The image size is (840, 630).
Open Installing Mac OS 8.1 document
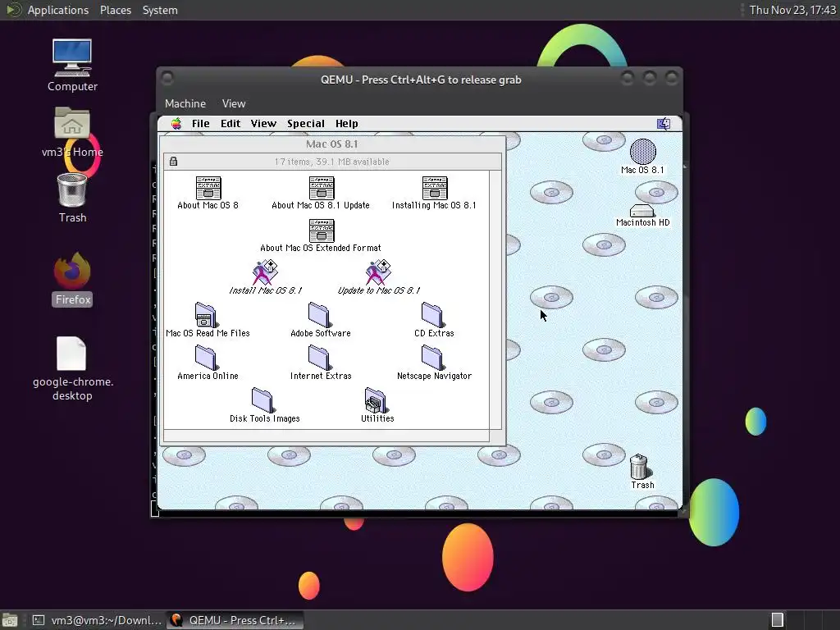[435, 188]
